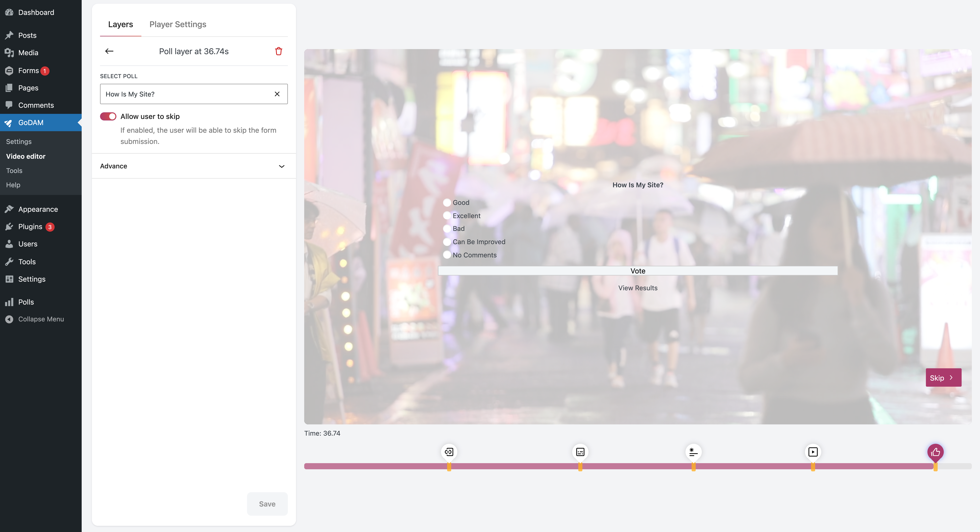
Task: Click the Posts pushpin icon
Action: click(x=9, y=35)
